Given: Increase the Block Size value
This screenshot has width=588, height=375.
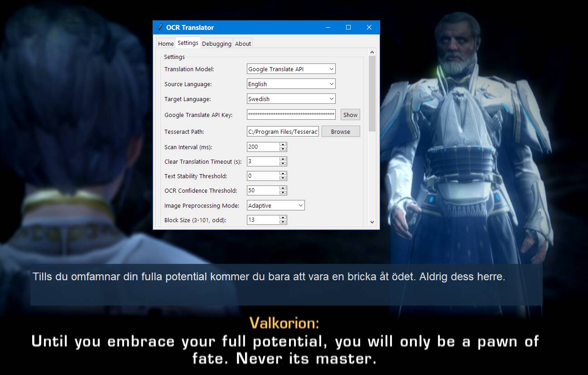Looking at the screenshot, I should tap(283, 217).
